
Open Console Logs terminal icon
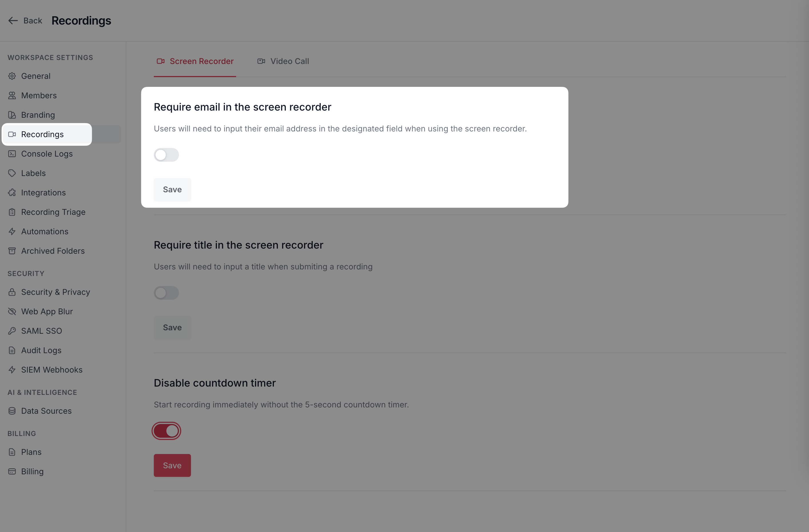(12, 154)
